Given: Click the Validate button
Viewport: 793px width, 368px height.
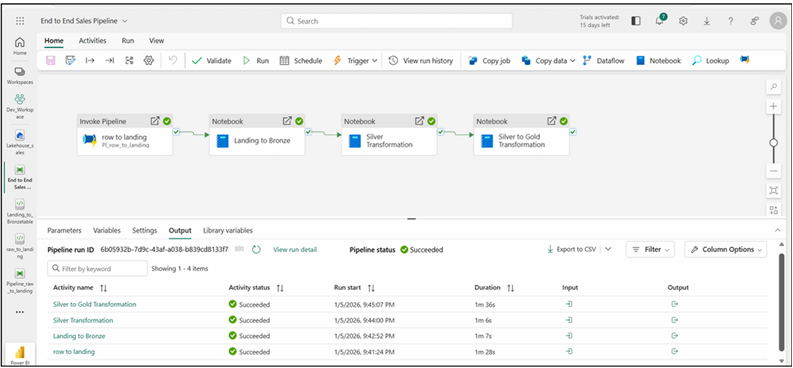Looking at the screenshot, I should pyautogui.click(x=211, y=61).
